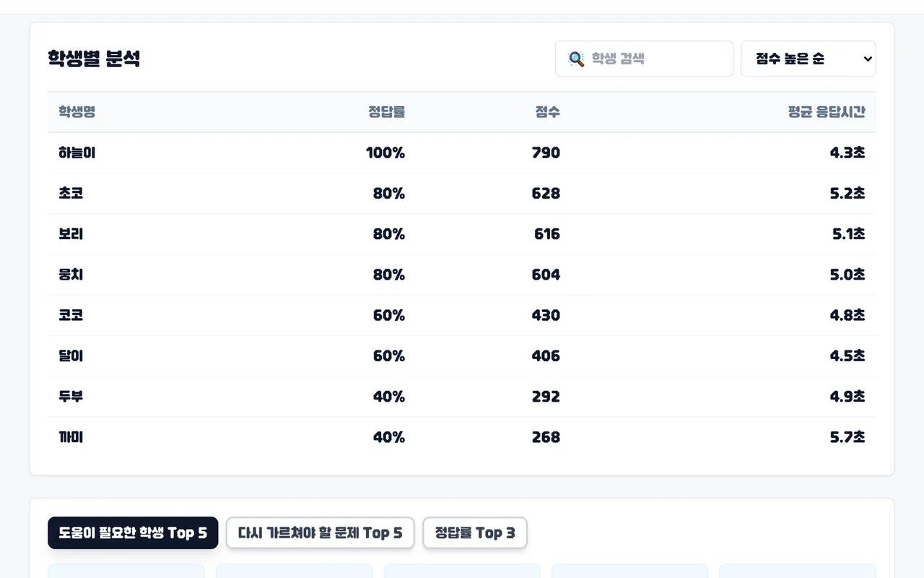
Task: Click the 달이 student row
Action: point(462,356)
